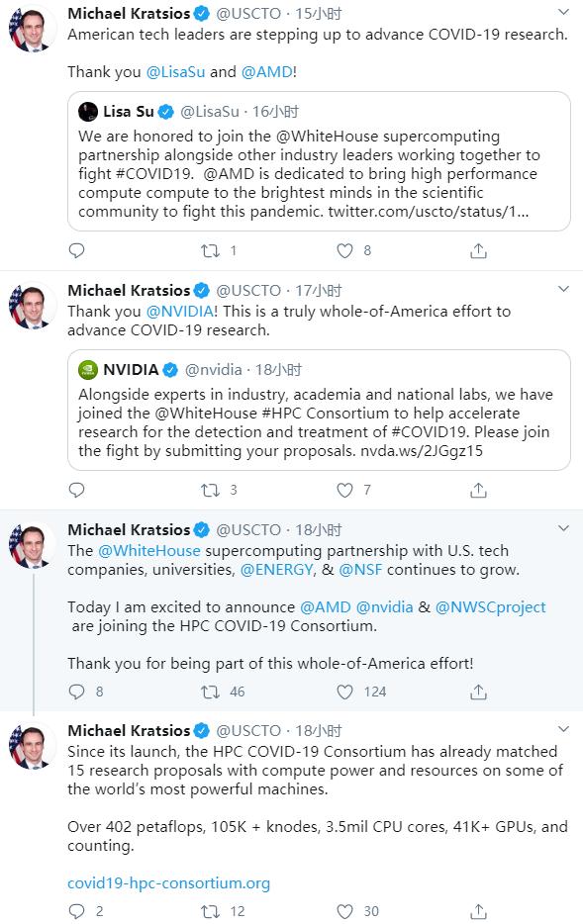Screen dimensions: 583x924
Task: Like the tweet with 8 likes
Action: click(344, 251)
